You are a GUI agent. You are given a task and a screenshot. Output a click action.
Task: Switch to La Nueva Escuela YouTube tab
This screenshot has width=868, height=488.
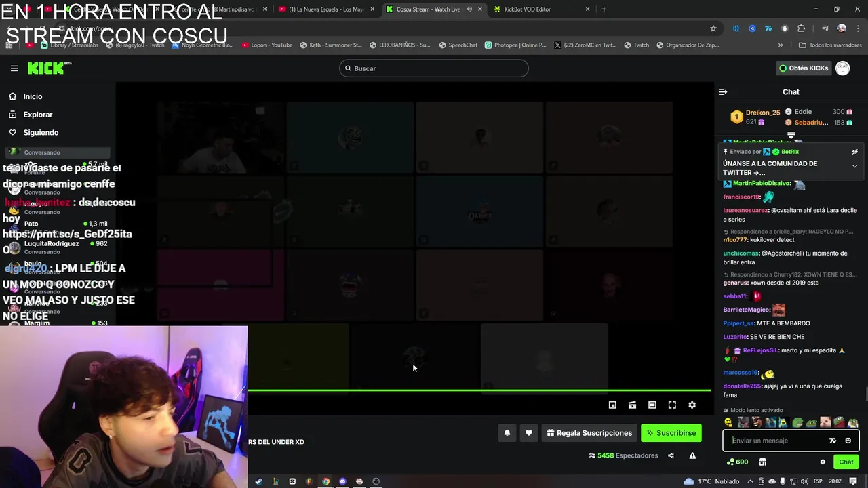pyautogui.click(x=325, y=9)
